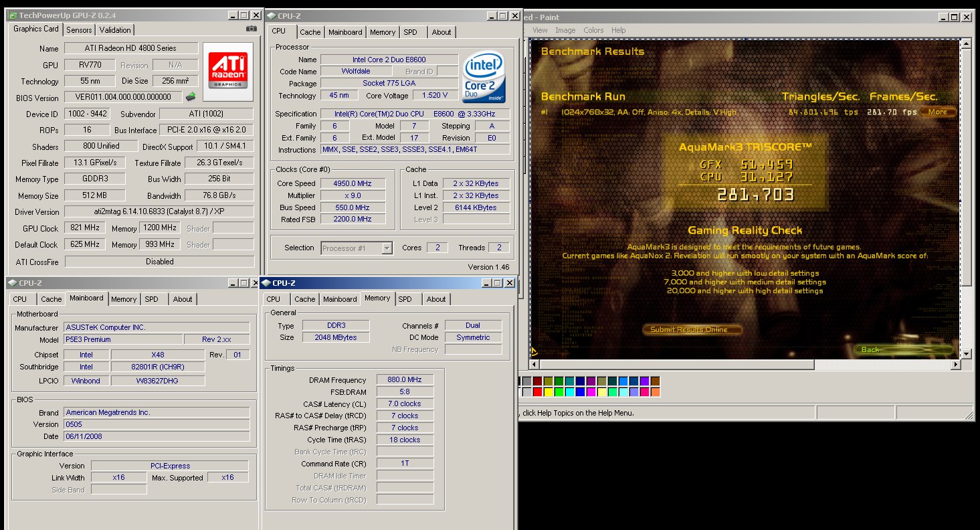Screen dimensions: 980x530
Task: Click BIOS Date value '06/11/2008'
Action: (x=157, y=436)
